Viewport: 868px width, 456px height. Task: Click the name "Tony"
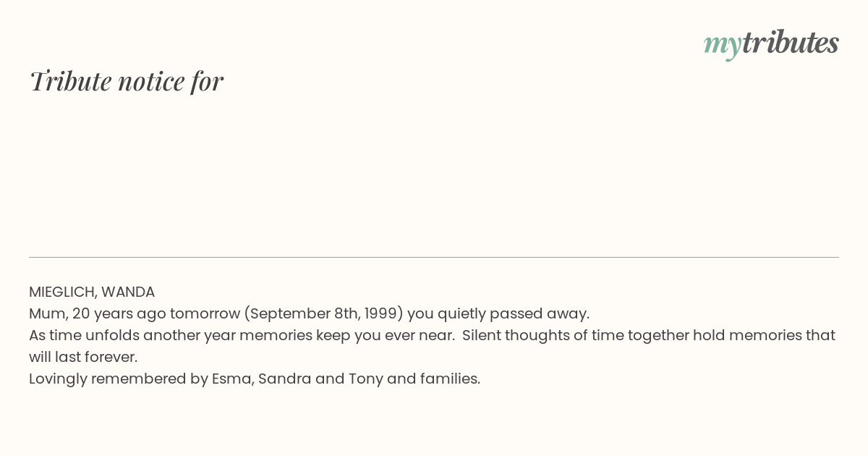(366, 379)
